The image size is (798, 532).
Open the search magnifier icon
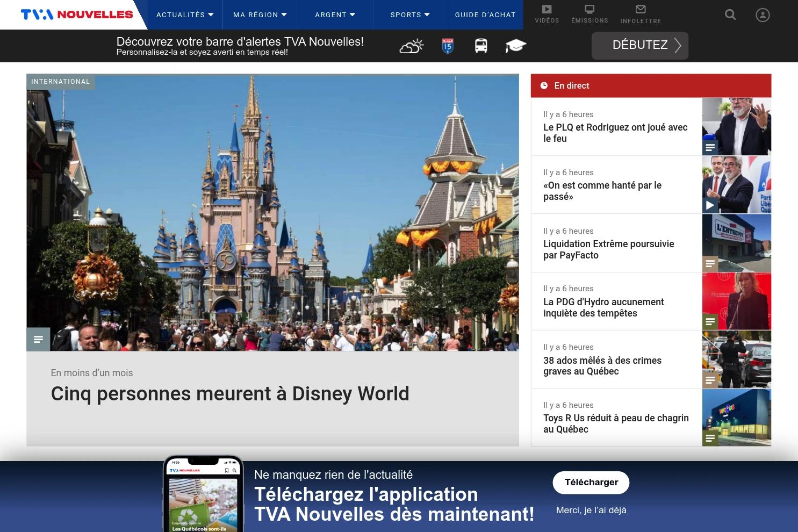coord(730,15)
